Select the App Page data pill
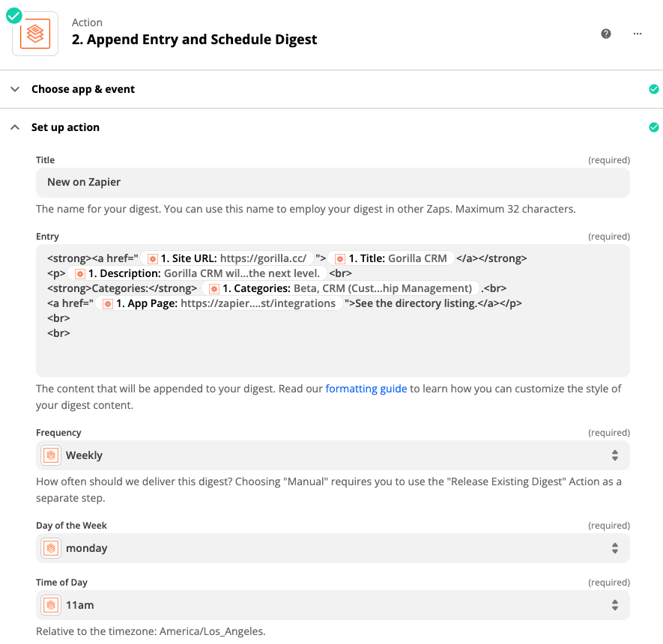Viewport: 663px width, 644px height. coord(219,303)
